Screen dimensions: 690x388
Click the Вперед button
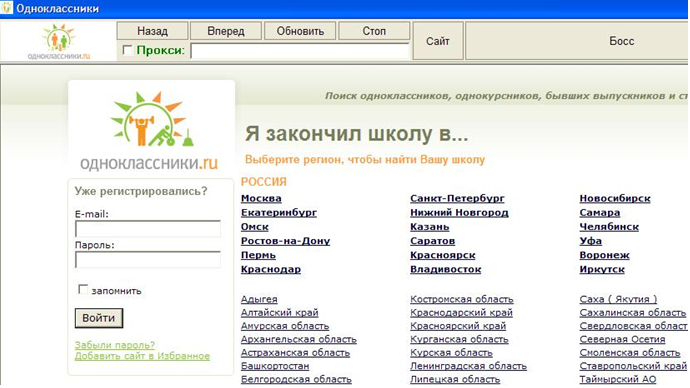tap(226, 31)
